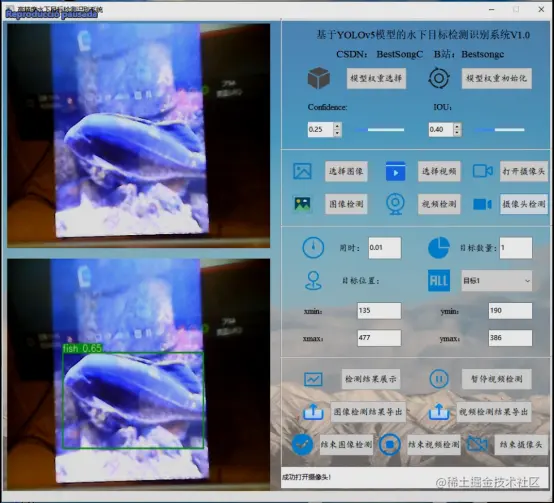
Task: Click the 选择图像 button
Action: coord(346,171)
